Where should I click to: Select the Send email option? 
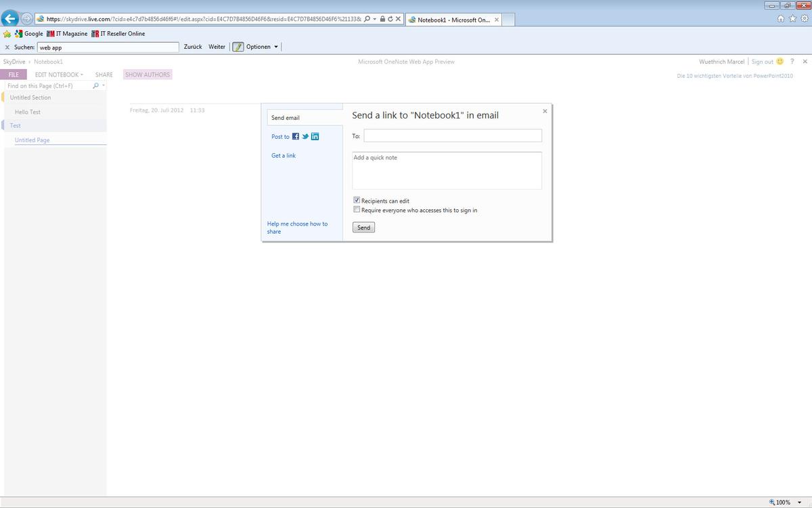point(304,118)
